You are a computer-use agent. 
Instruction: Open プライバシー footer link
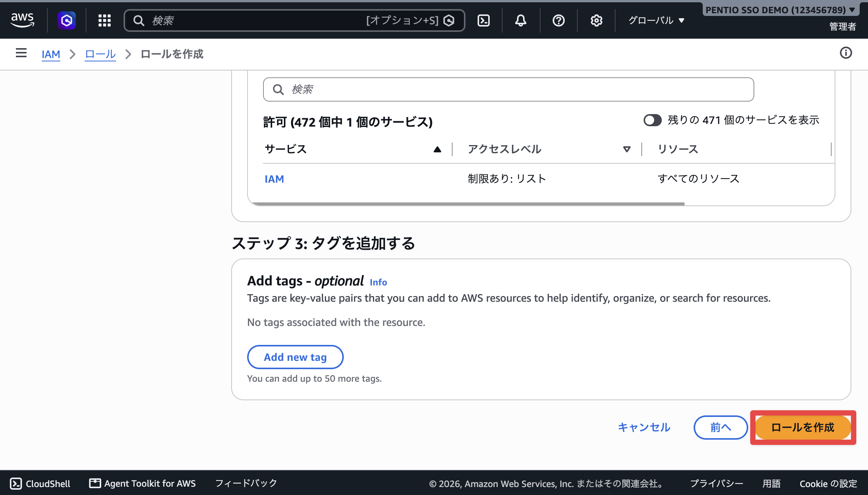tap(716, 484)
